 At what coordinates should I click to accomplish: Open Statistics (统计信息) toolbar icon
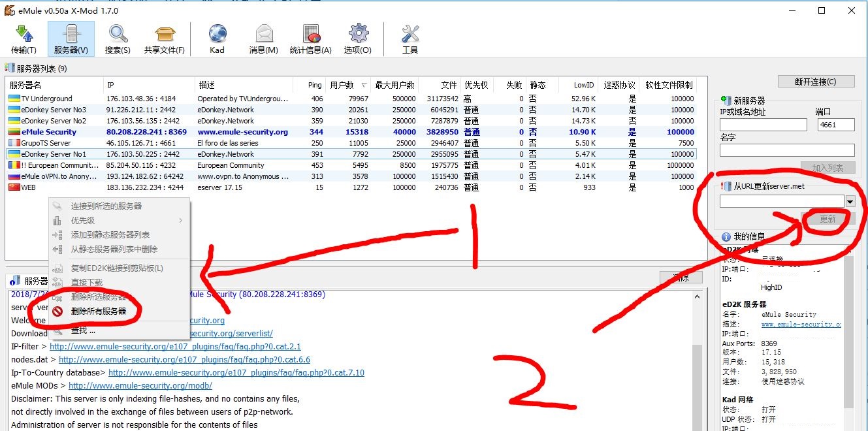click(x=311, y=39)
